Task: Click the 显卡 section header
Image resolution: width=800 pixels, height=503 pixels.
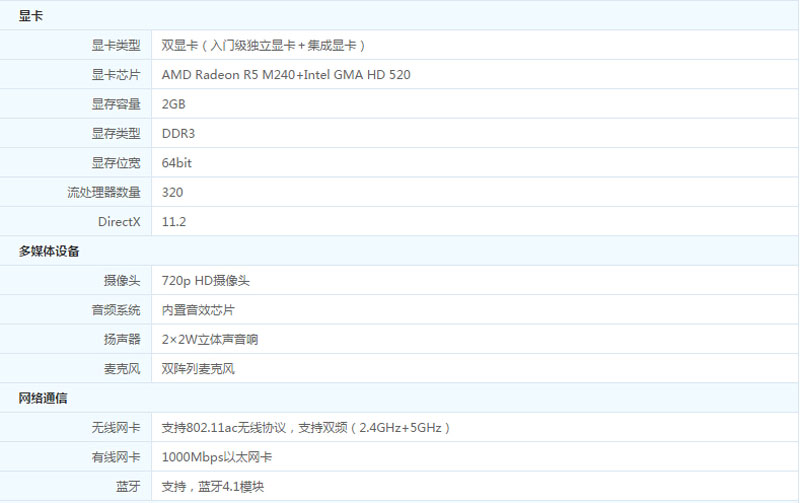Action: point(31,16)
